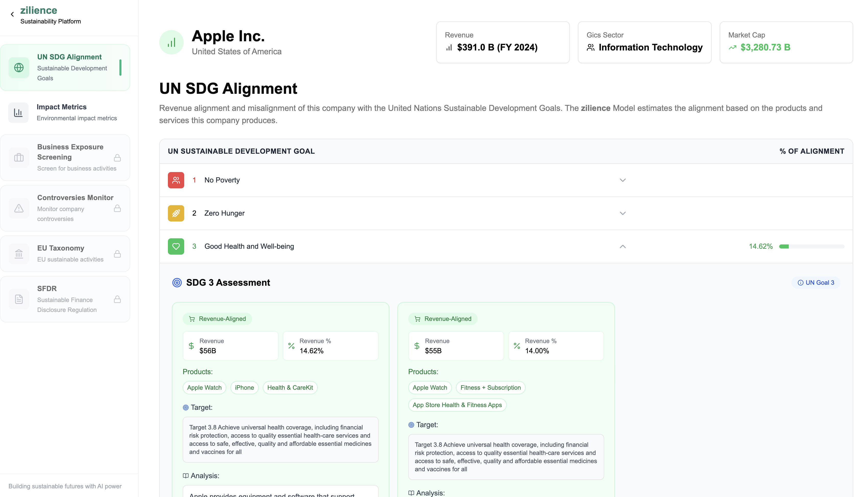Click the 14.62% alignment progress bar
868x497 pixels.
point(811,246)
